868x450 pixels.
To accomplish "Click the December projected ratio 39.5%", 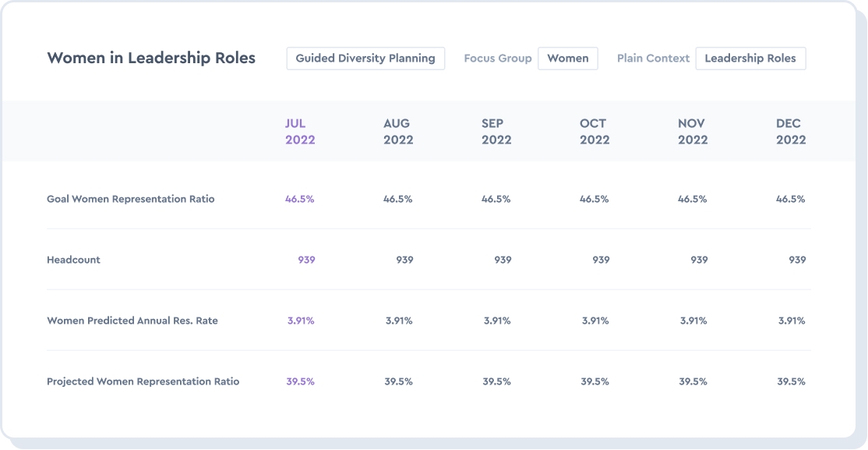I will 792,381.
